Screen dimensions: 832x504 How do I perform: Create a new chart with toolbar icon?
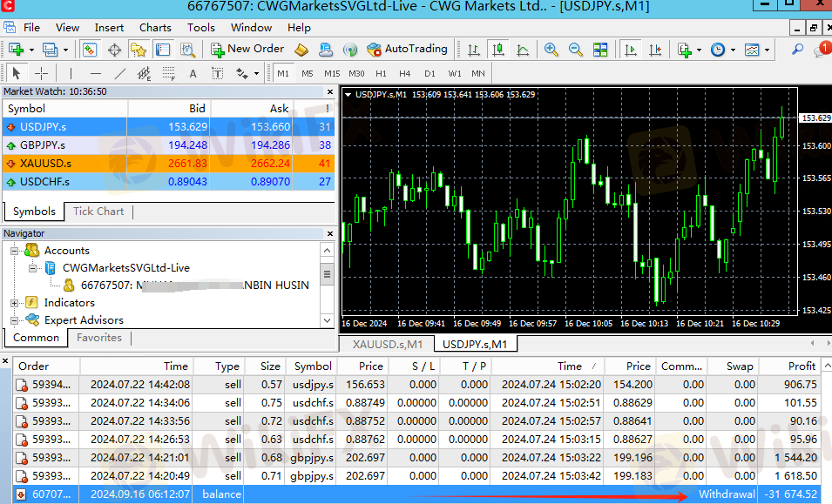[16, 50]
